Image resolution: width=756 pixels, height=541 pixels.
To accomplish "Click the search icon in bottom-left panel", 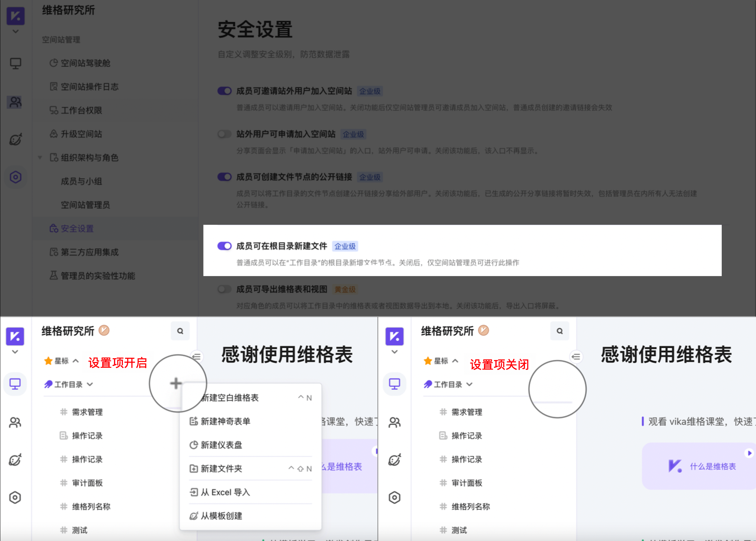I will tap(180, 331).
